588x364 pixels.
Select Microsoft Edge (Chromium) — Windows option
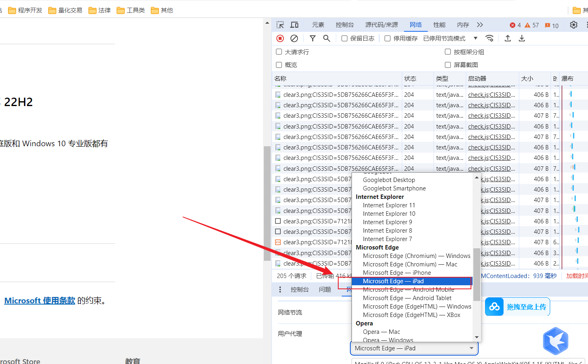click(411, 256)
